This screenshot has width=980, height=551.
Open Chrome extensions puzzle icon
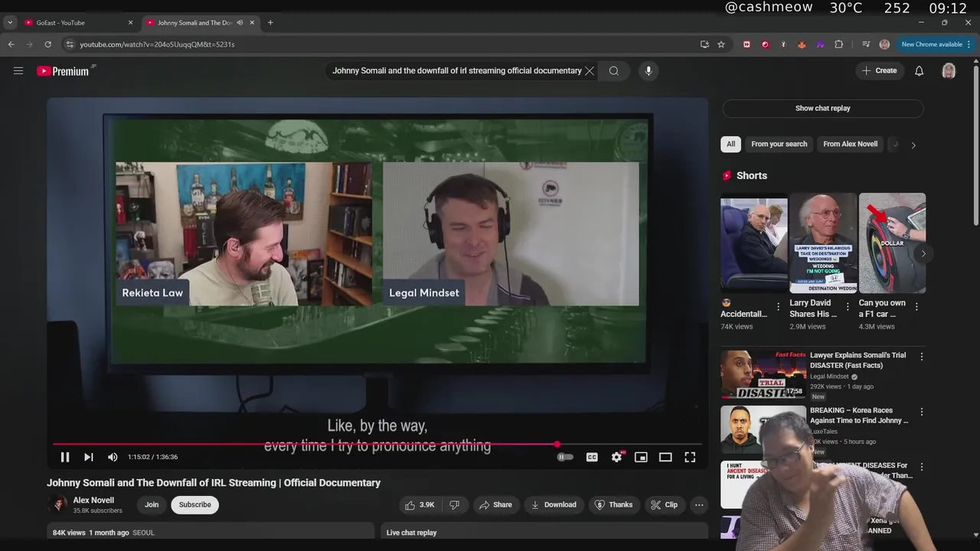839,44
